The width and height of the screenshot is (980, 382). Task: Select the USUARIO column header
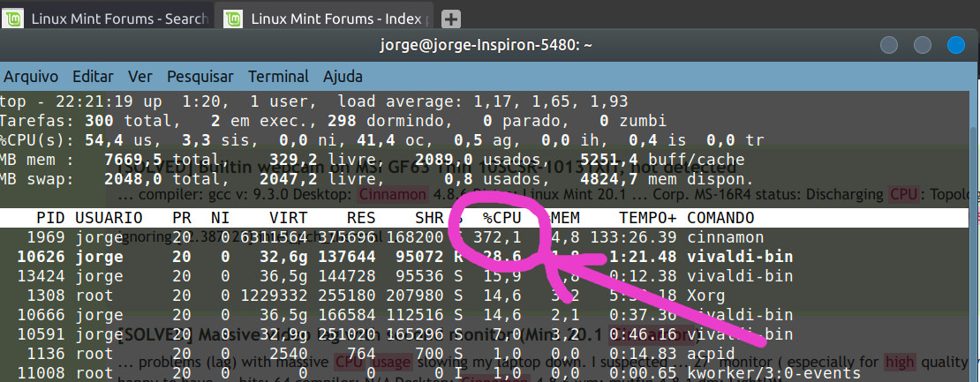click(109, 218)
